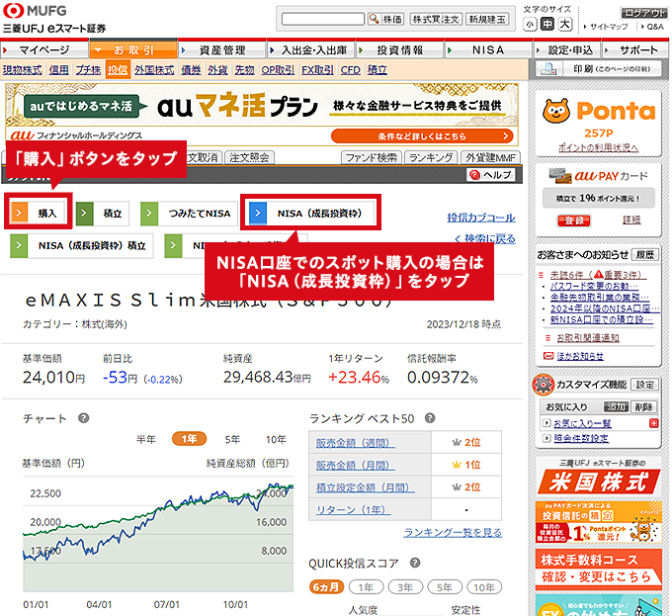Open the ヘルプ help button
Screen dimensions: 672x616
point(491,175)
